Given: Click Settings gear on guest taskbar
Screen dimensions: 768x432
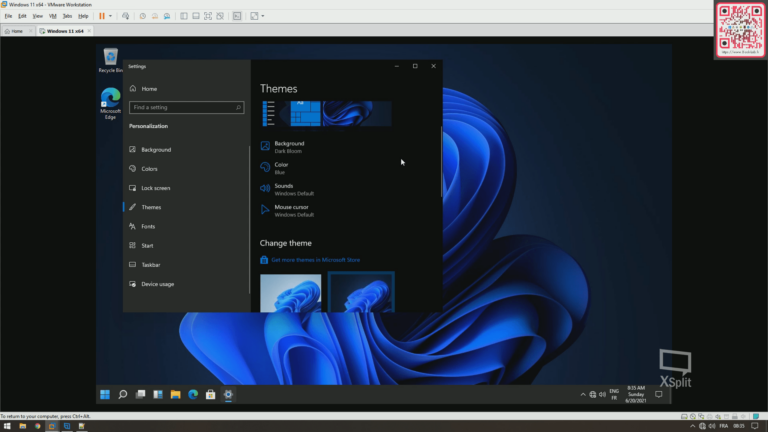Looking at the screenshot, I should (228, 394).
